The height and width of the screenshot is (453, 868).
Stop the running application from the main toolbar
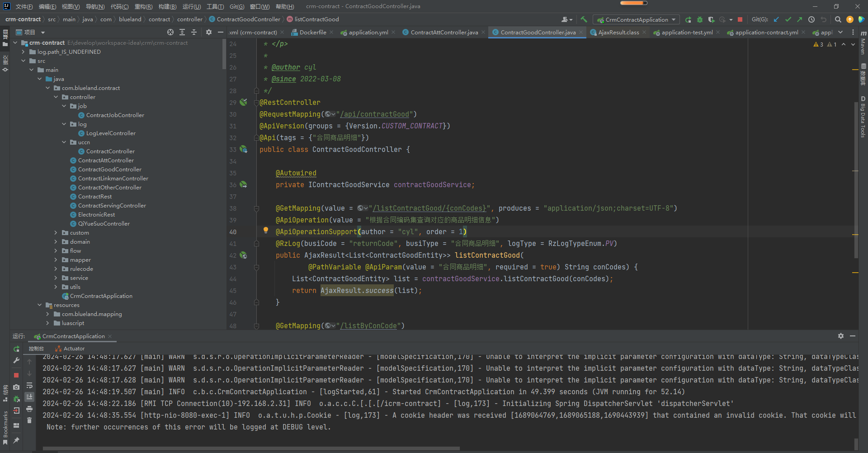click(740, 19)
